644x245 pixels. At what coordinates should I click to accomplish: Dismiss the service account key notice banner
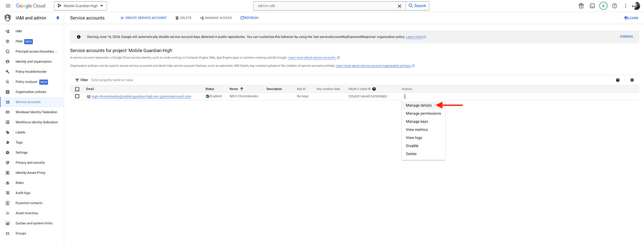tap(626, 37)
